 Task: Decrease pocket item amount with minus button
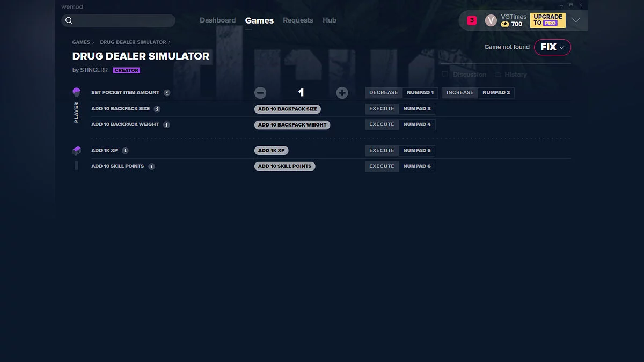click(260, 93)
